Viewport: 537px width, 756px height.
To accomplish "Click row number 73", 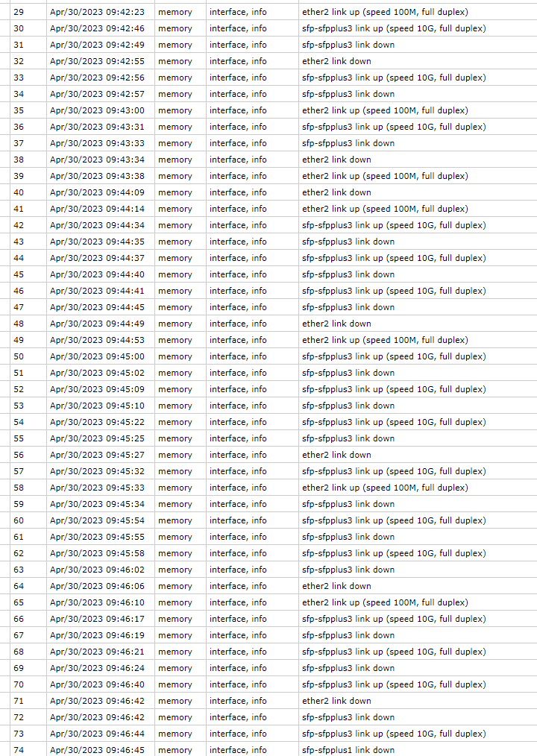I will pyautogui.click(x=19, y=734).
